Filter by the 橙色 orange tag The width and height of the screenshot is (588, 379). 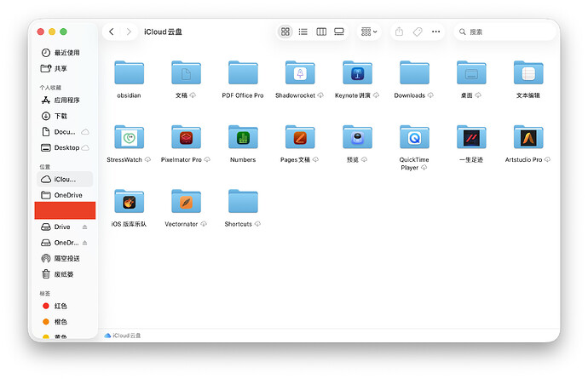(x=65, y=322)
